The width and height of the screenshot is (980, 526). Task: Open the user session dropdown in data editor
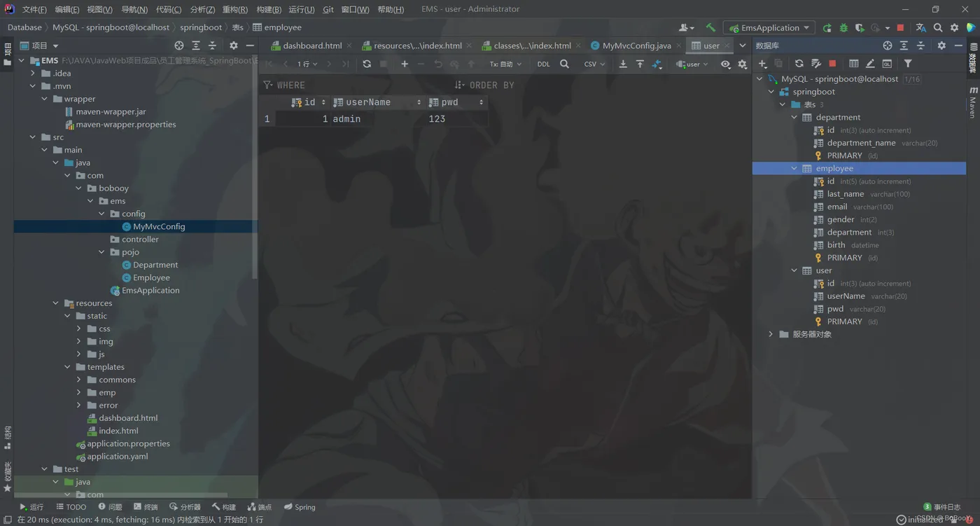(x=692, y=64)
